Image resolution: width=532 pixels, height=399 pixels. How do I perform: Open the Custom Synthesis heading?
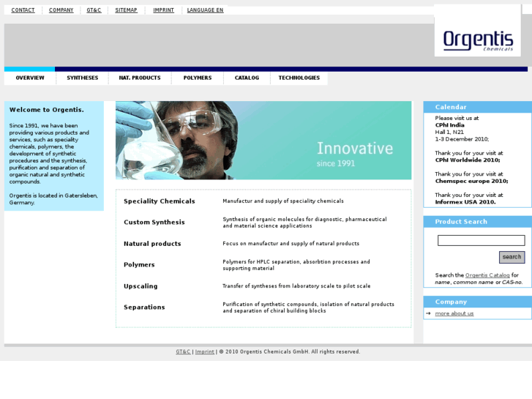(x=154, y=222)
